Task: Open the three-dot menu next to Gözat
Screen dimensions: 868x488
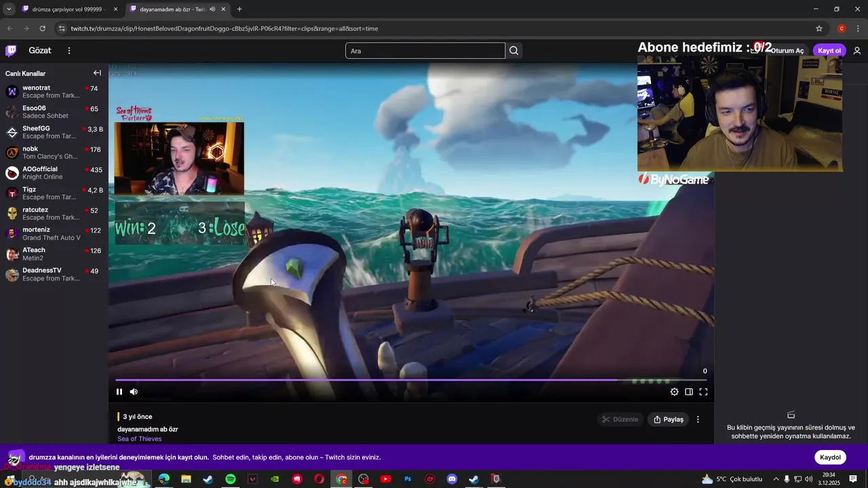Action: (x=68, y=50)
